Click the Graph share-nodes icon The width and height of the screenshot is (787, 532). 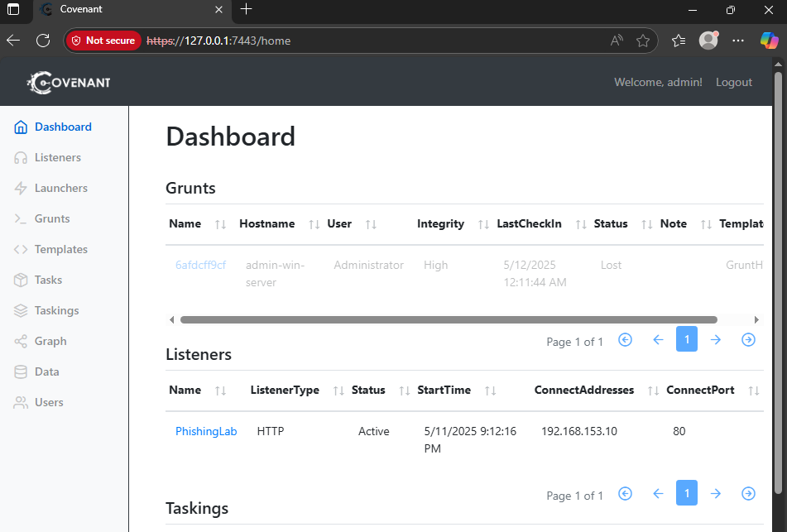[x=21, y=341]
